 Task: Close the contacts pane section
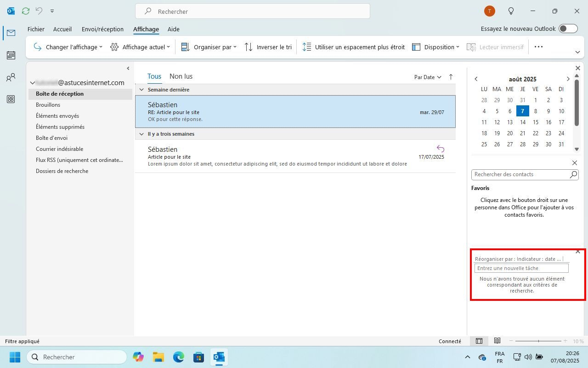(x=575, y=163)
